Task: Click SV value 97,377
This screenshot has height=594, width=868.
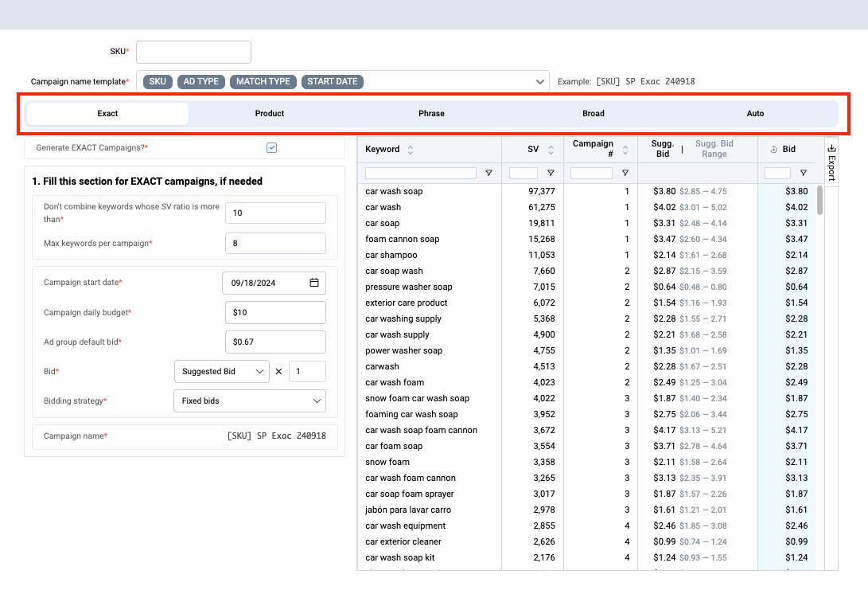Action: pyautogui.click(x=541, y=191)
